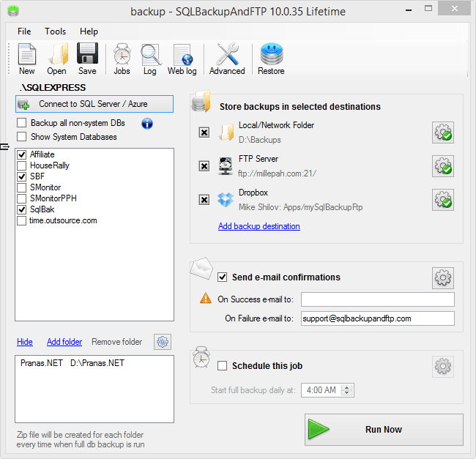Open schedule settings gear

tap(443, 367)
